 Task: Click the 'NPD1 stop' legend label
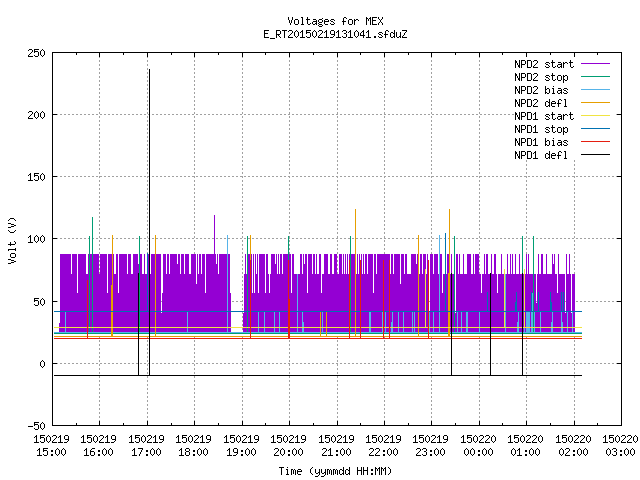click(541, 129)
